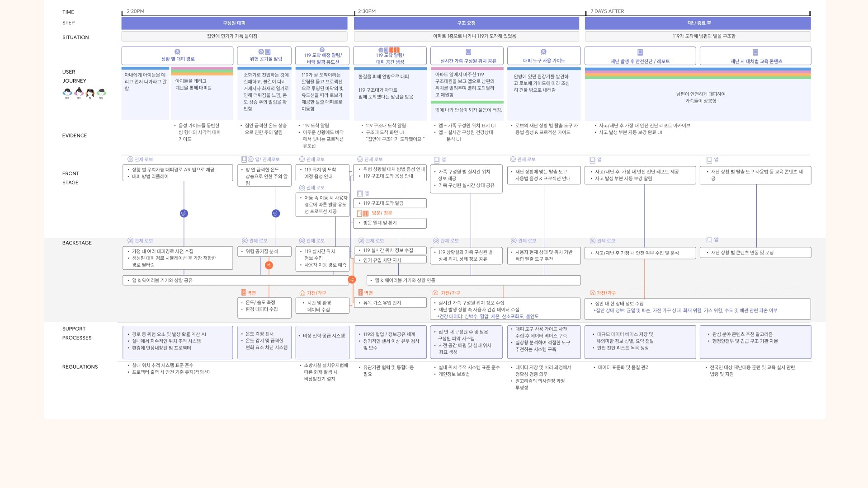Select the daughter (딸) persona avatar
The height and width of the screenshot is (488, 868).
90,93
